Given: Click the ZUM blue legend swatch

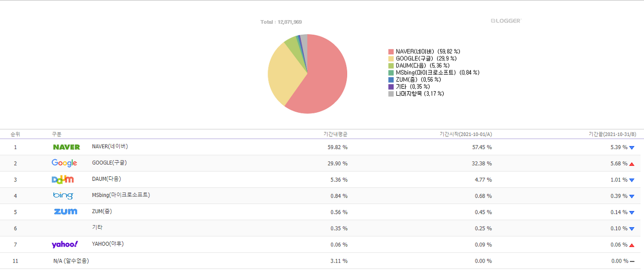Looking at the screenshot, I should click(x=391, y=80).
